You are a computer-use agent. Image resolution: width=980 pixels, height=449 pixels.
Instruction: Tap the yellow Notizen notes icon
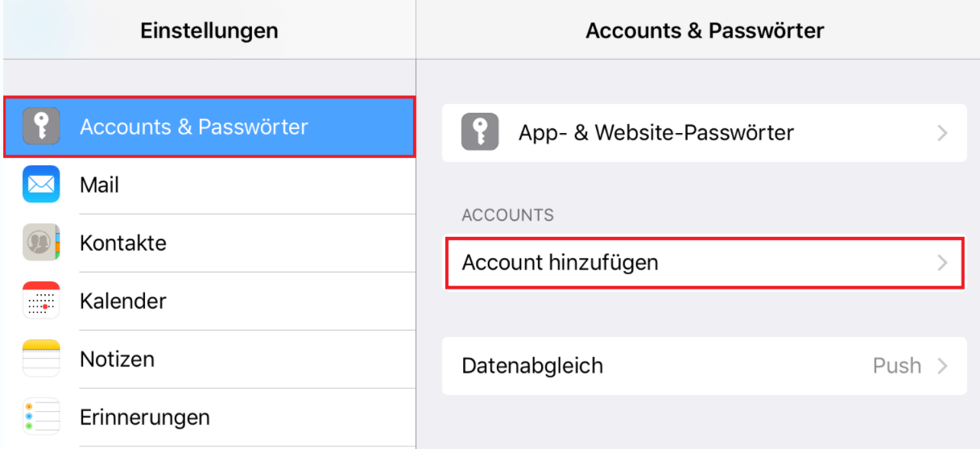tap(41, 359)
